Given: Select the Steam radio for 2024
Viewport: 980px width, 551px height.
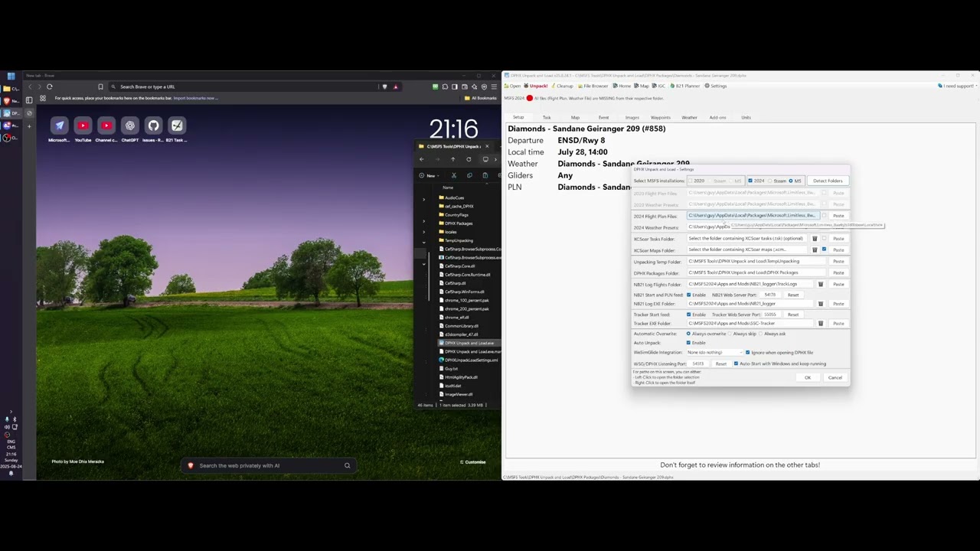Looking at the screenshot, I should coord(769,181).
